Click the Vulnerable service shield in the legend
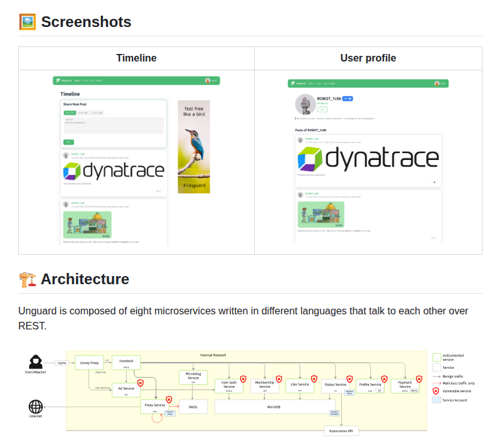 coord(436,391)
